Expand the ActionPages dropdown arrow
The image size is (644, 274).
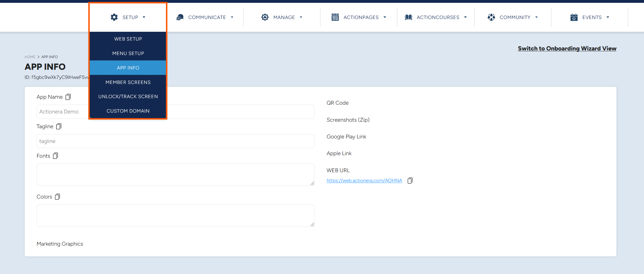tap(385, 17)
